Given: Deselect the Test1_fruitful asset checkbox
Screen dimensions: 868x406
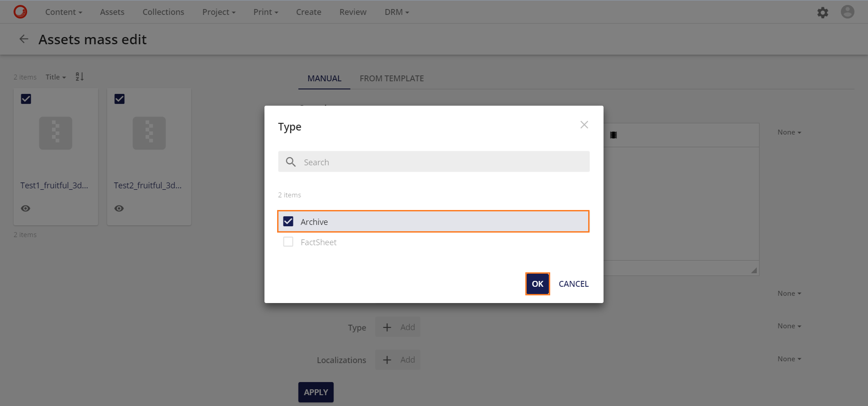Looking at the screenshot, I should (26, 99).
